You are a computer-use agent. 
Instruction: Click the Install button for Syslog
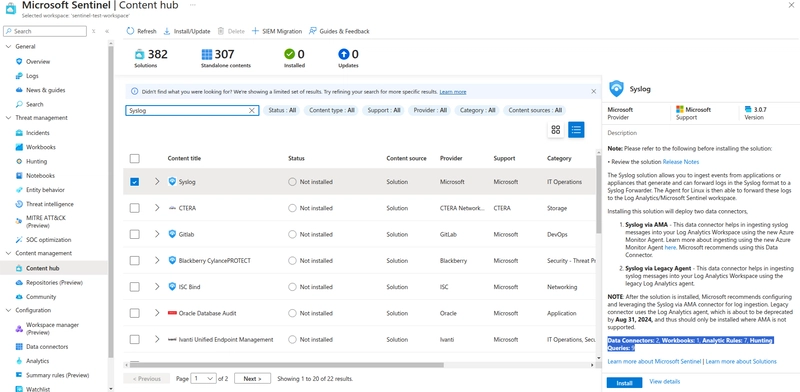click(x=624, y=383)
